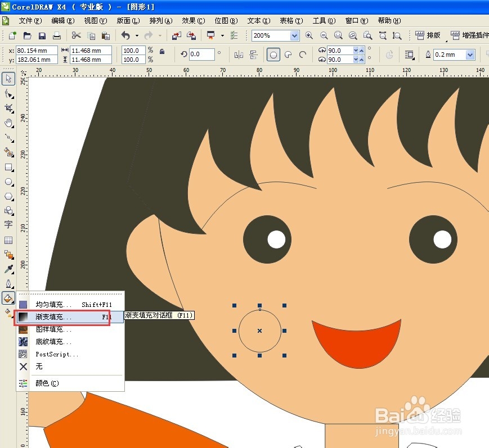
Task: Click the 排版 toolbar button
Action: [428, 35]
